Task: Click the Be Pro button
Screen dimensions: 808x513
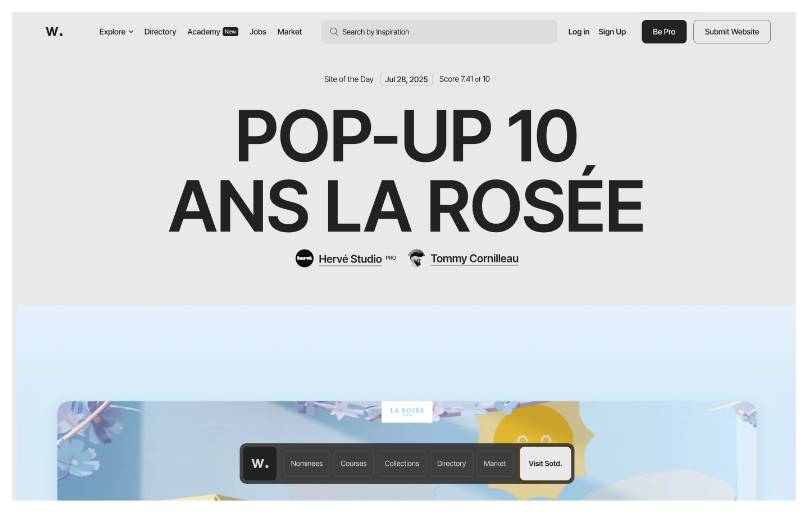Action: click(664, 32)
